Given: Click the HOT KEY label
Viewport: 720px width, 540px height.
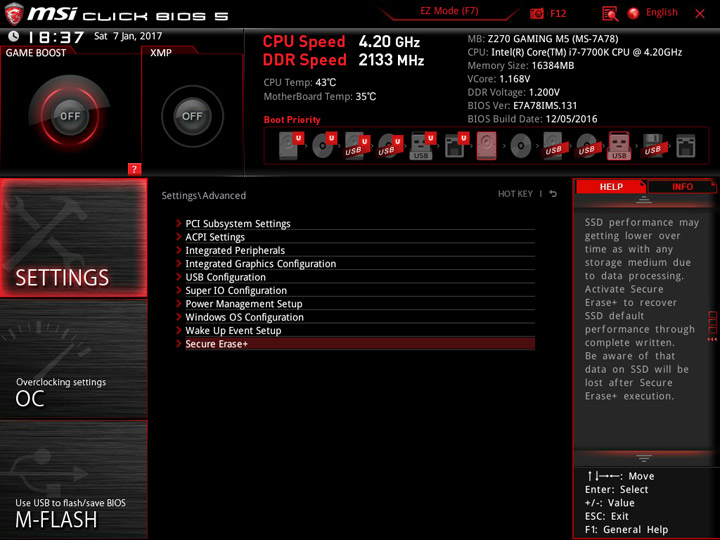Looking at the screenshot, I should coord(515,194).
